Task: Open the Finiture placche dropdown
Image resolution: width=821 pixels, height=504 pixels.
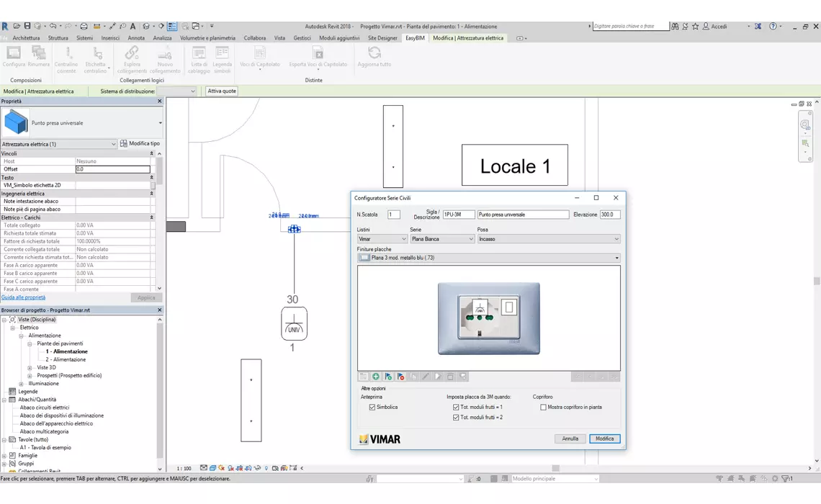Action: coord(488,258)
